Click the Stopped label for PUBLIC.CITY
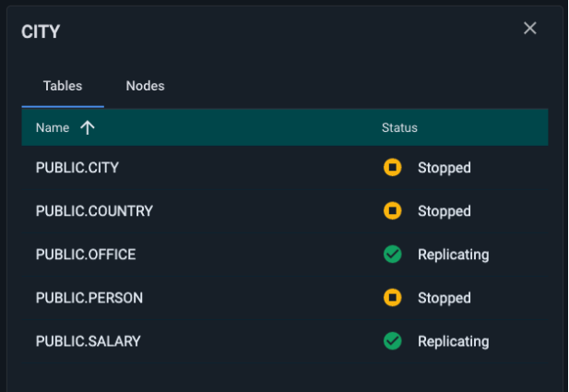 (444, 168)
